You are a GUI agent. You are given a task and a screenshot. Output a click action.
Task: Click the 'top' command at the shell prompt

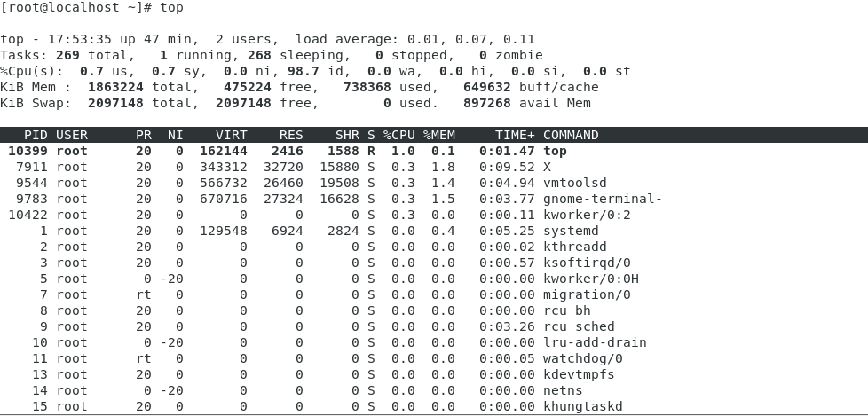[171, 8]
